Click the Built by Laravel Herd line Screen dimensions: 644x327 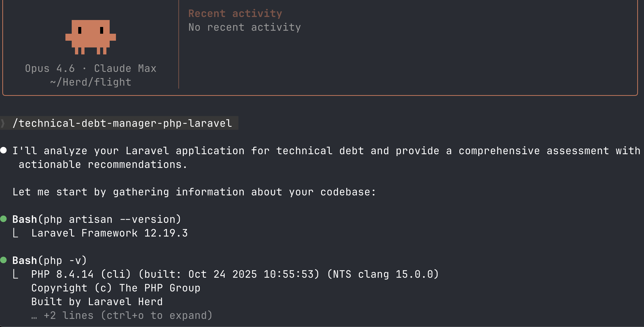(97, 301)
